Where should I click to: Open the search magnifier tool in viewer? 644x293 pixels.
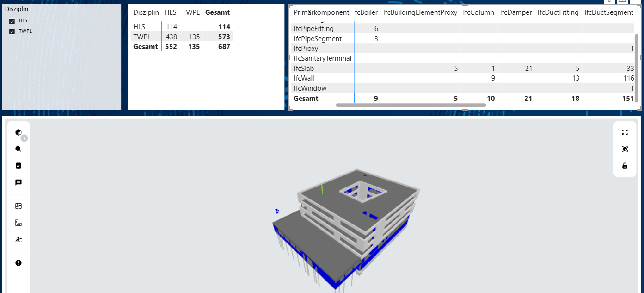tap(18, 149)
